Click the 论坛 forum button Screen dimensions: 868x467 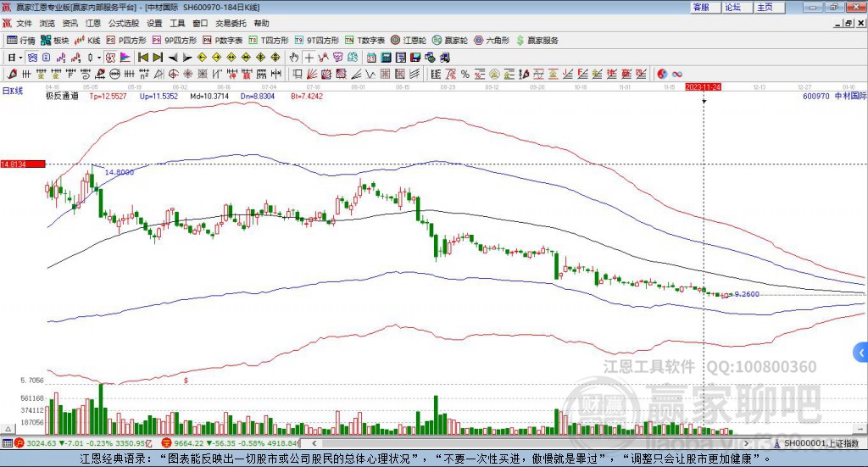[737, 7]
